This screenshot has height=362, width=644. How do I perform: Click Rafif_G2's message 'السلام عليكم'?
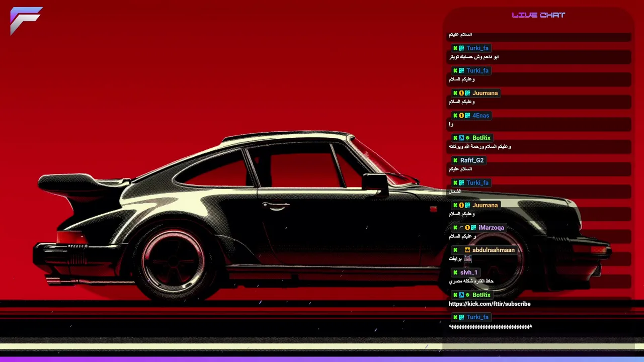click(460, 169)
